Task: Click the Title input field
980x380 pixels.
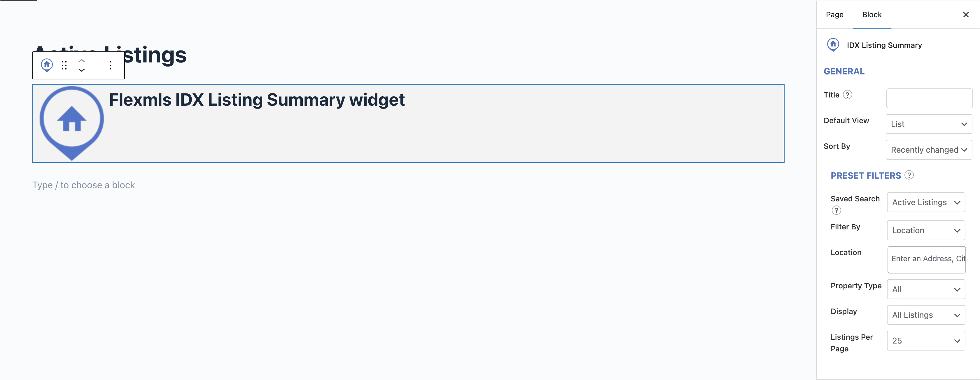Action: (929, 99)
